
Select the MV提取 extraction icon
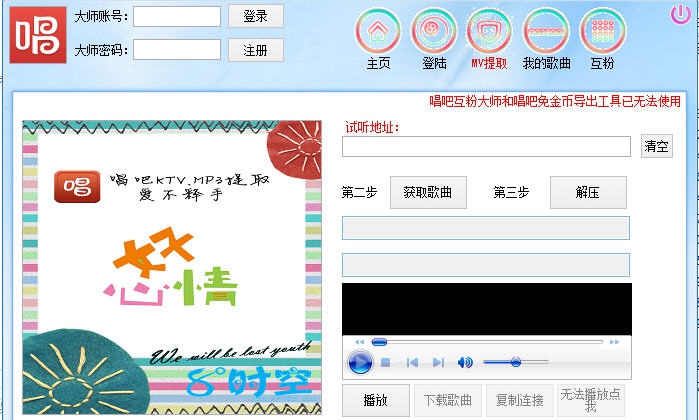pyautogui.click(x=489, y=31)
